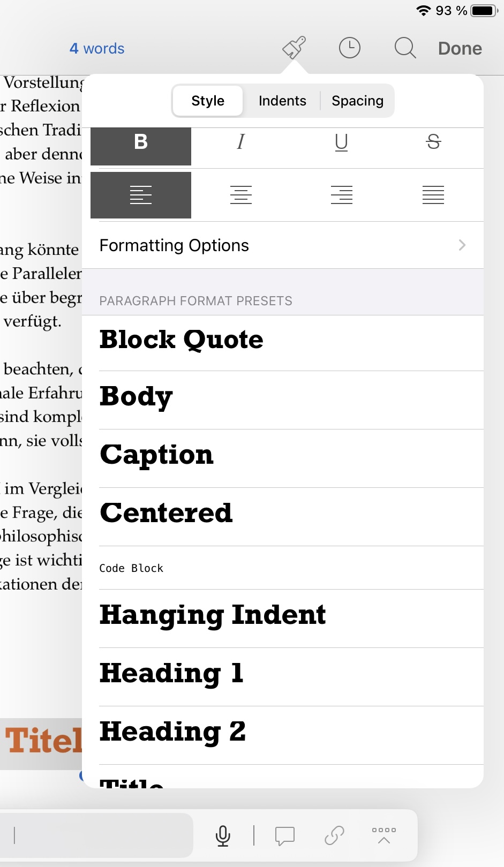Image resolution: width=504 pixels, height=867 pixels.
Task: Insert a link with the chain icon
Action: pyautogui.click(x=334, y=834)
